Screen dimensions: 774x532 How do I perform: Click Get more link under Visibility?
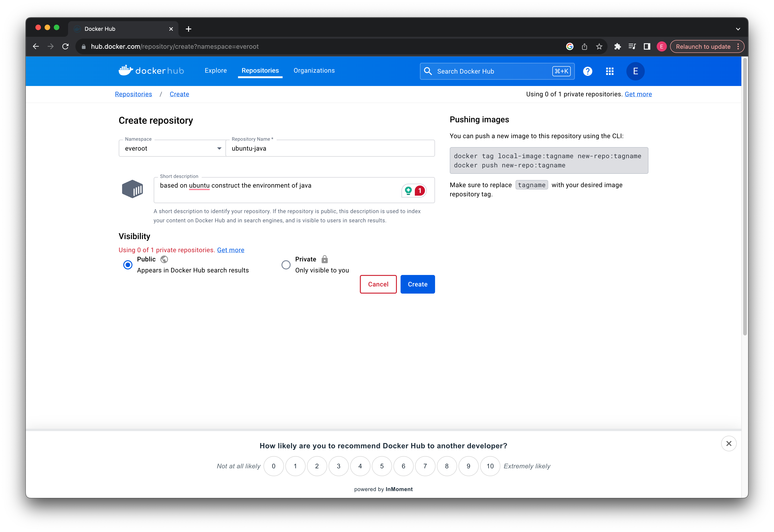[231, 250]
